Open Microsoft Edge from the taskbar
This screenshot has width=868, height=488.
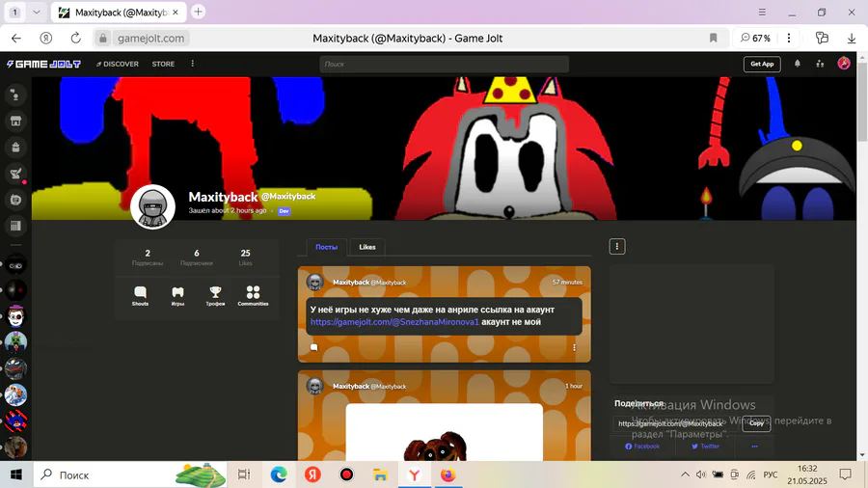pyautogui.click(x=279, y=474)
